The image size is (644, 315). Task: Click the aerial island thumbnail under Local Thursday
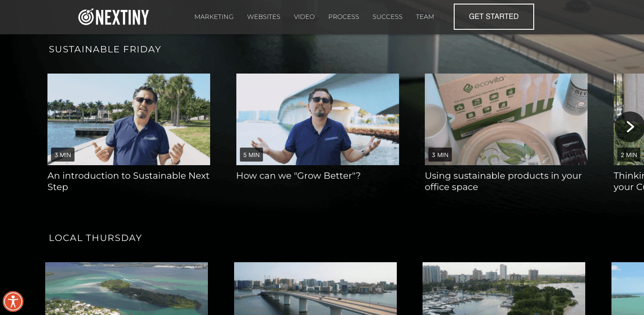coord(127,289)
